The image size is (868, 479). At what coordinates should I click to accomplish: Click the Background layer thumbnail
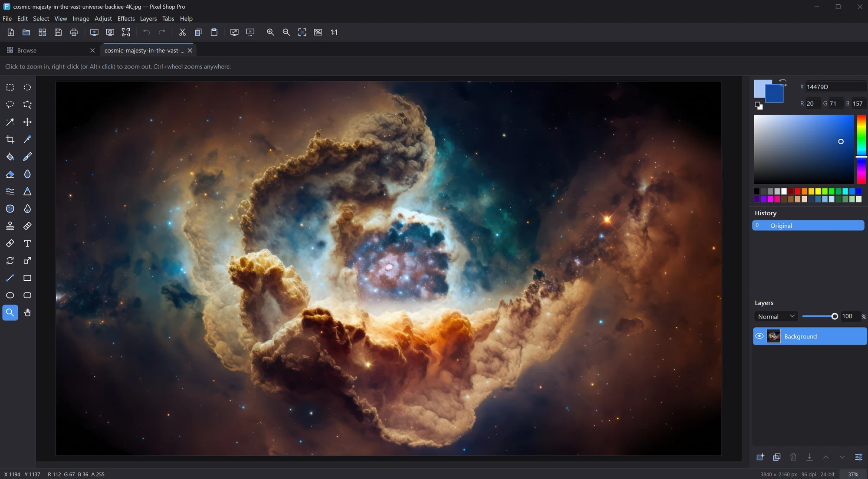[x=774, y=336]
